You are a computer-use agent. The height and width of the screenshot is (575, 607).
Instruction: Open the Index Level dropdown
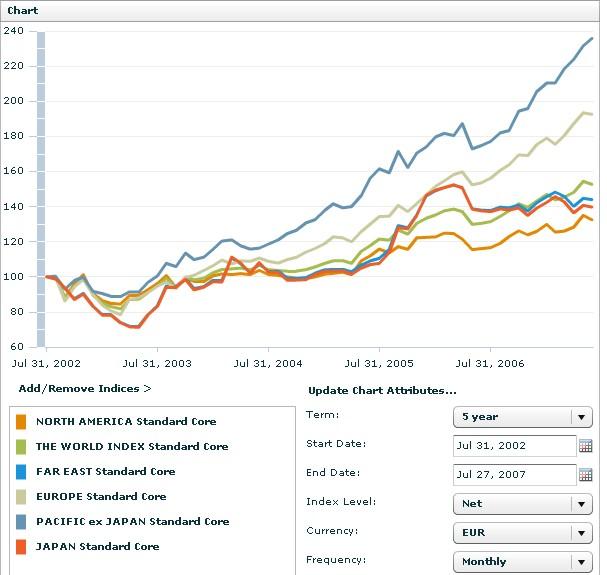pyautogui.click(x=523, y=504)
